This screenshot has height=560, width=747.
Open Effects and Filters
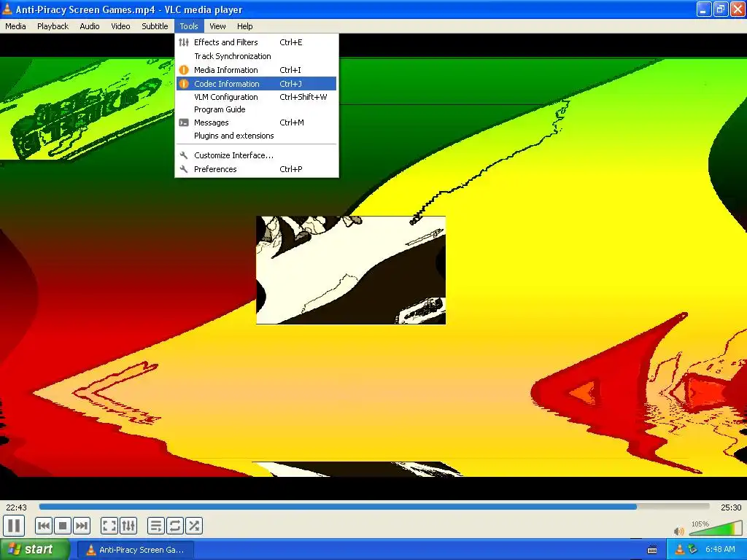coord(256,42)
